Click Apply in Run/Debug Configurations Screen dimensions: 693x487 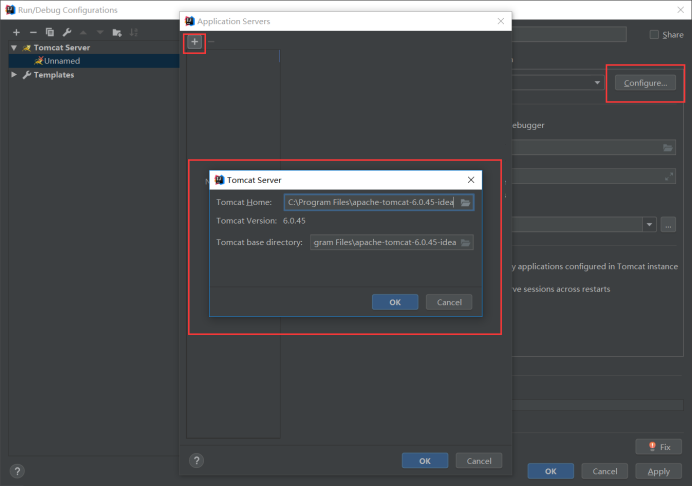pyautogui.click(x=659, y=472)
